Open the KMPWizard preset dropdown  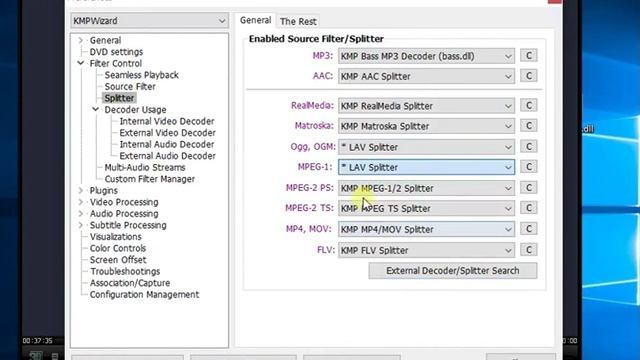tap(149, 21)
